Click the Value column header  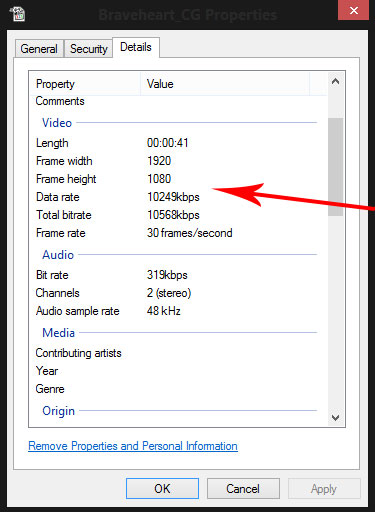click(225, 84)
